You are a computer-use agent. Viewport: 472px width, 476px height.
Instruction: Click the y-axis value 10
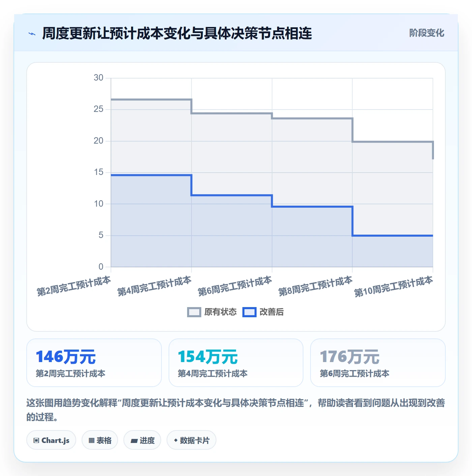(98, 204)
